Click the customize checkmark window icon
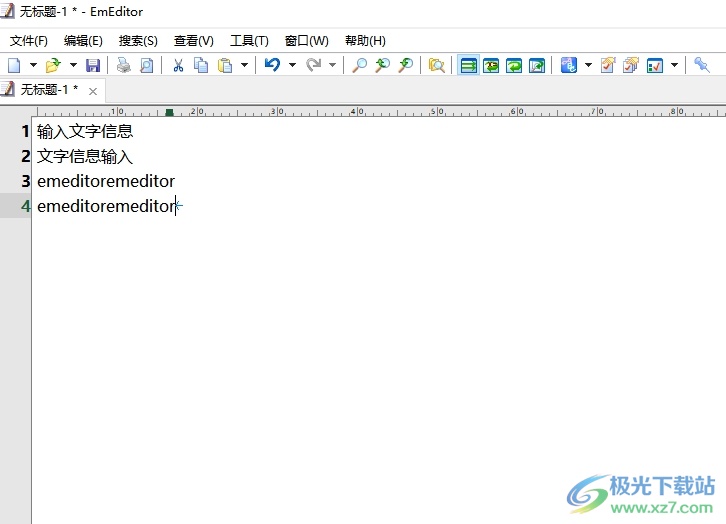726x524 pixels. point(655,66)
